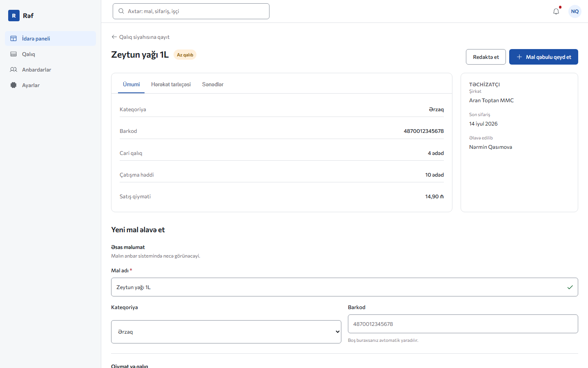Click Yeni mal əlavə et heading
This screenshot has height=368, width=588.
pos(138,230)
